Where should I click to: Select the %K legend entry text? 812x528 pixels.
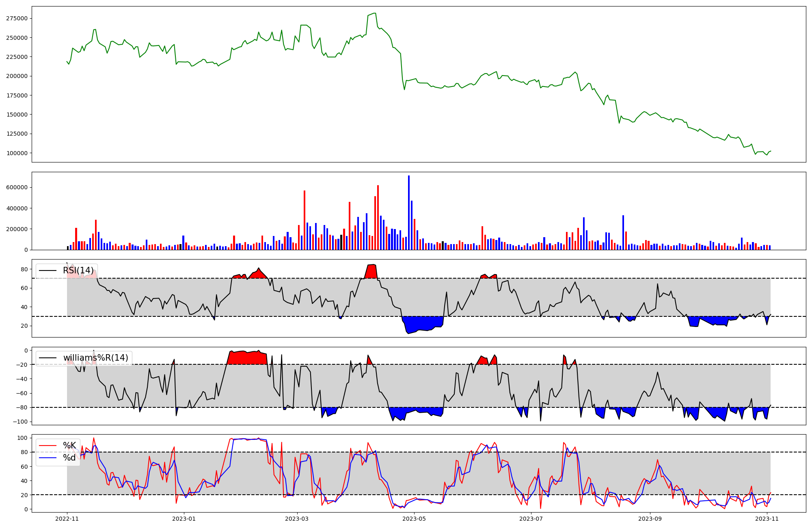tap(69, 446)
